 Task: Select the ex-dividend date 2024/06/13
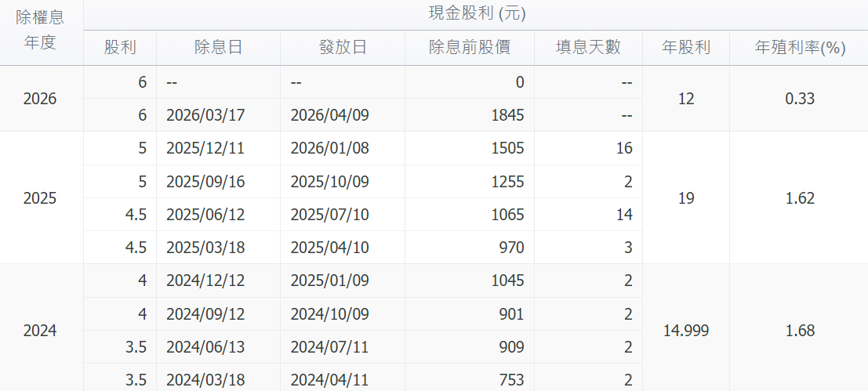(x=206, y=347)
